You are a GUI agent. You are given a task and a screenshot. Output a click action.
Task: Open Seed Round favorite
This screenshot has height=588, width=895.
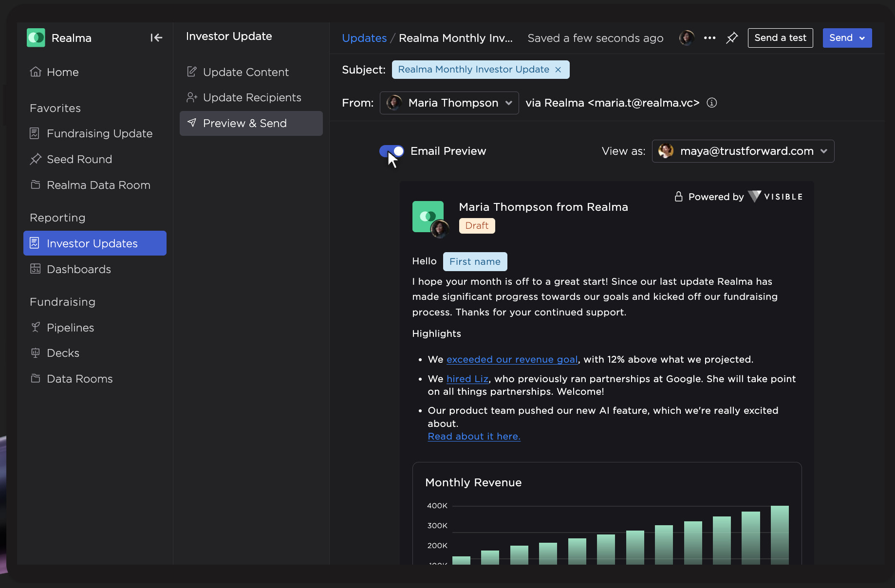point(95,159)
